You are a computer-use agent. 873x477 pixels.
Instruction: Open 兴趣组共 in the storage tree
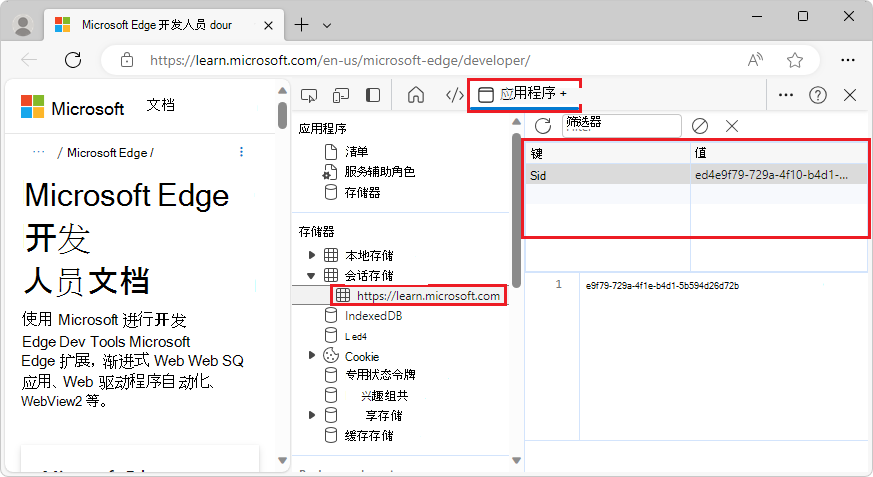coord(384,396)
